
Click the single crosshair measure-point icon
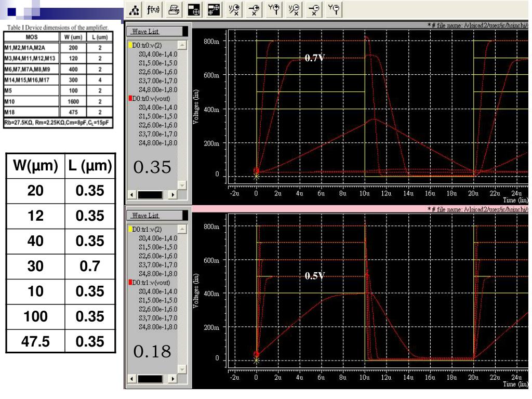pyautogui.click(x=194, y=10)
